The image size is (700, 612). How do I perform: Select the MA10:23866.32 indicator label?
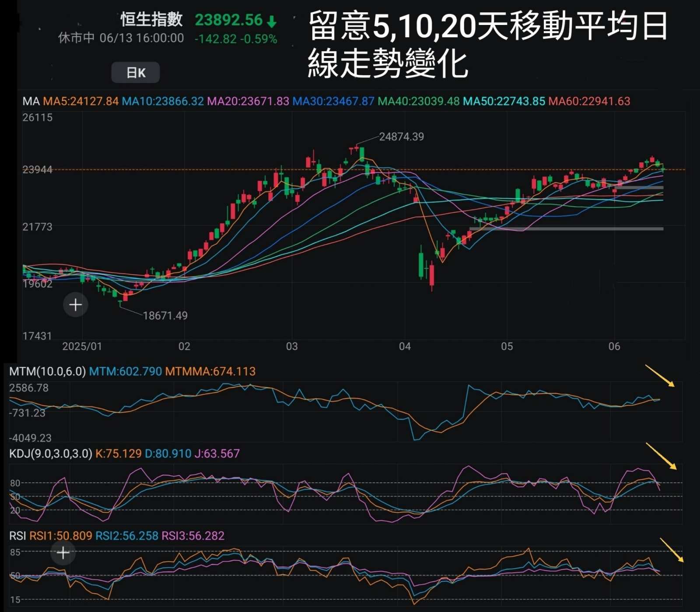(163, 101)
